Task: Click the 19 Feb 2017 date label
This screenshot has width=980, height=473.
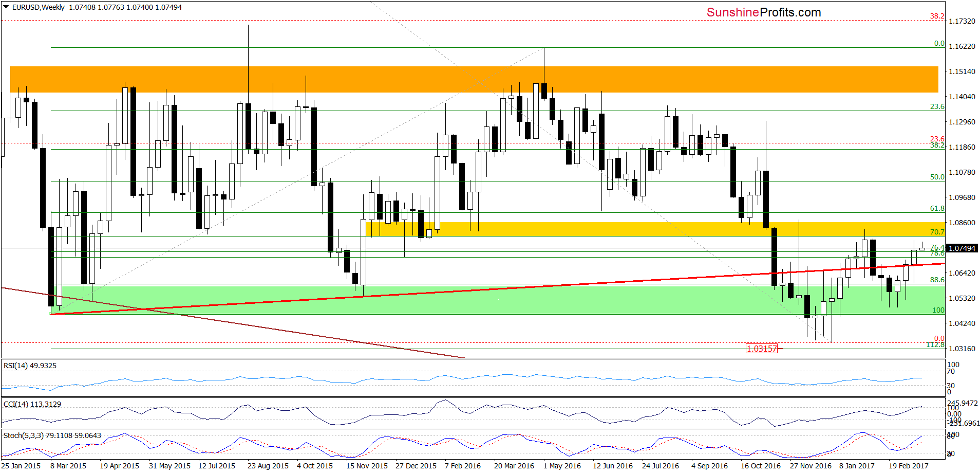Action: (x=909, y=466)
